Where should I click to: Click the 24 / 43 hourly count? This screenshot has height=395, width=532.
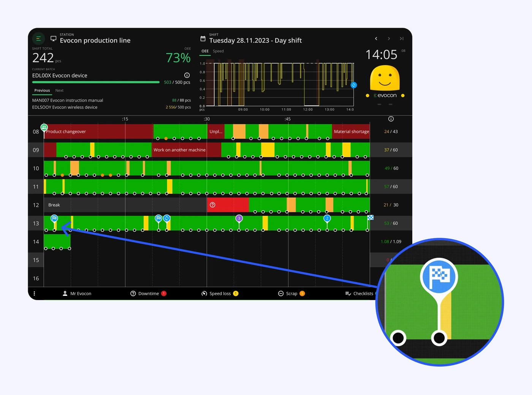pos(391,131)
